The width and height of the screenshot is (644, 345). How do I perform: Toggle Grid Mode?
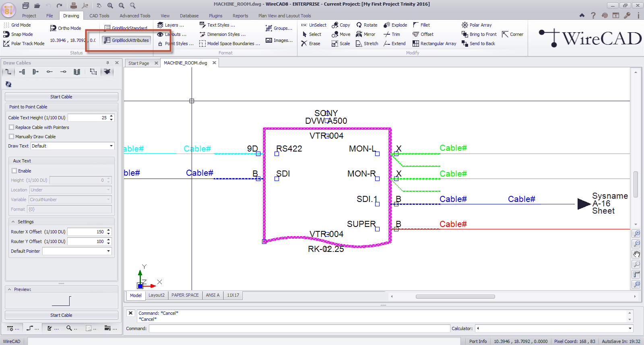click(x=17, y=25)
